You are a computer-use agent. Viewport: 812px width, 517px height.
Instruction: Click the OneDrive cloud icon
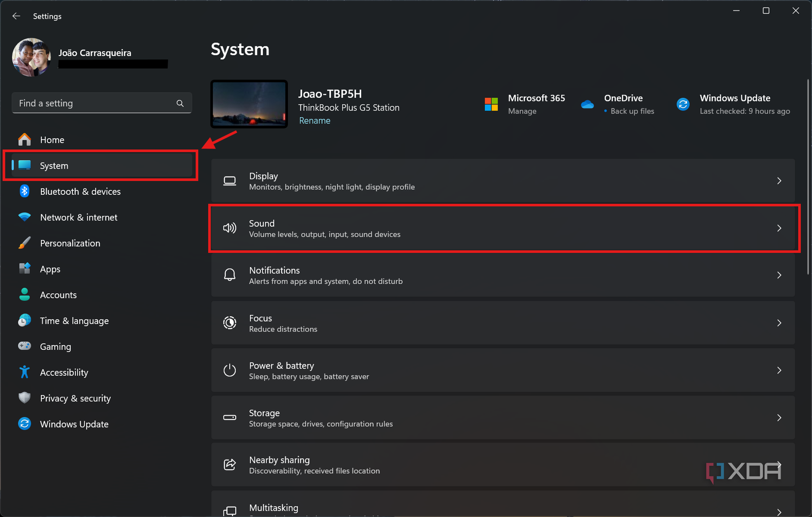click(587, 104)
